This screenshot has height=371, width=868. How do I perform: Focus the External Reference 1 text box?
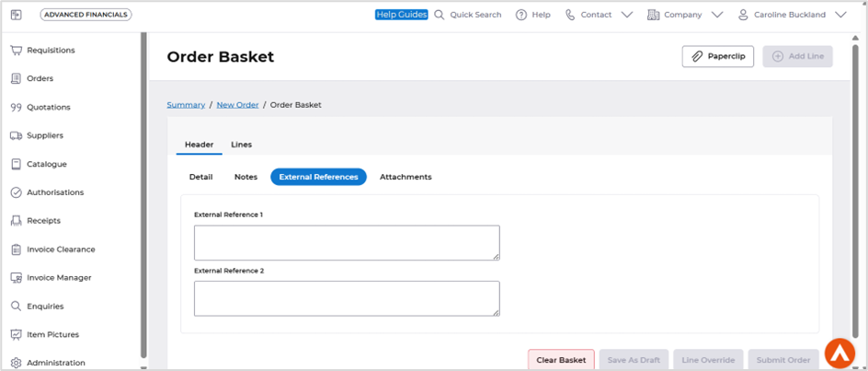(347, 243)
